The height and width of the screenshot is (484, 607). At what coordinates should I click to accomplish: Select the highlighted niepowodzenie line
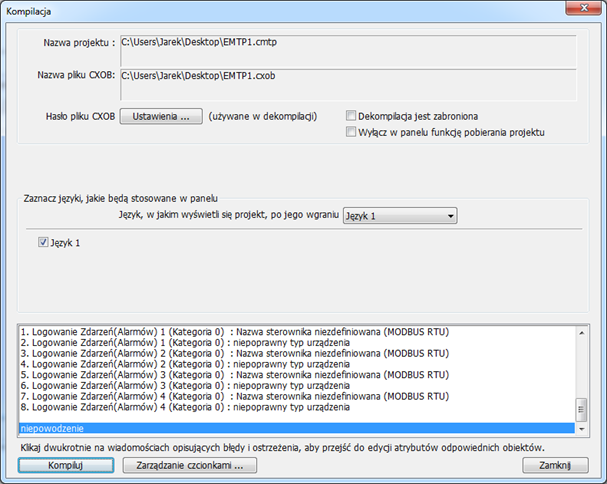click(x=297, y=428)
